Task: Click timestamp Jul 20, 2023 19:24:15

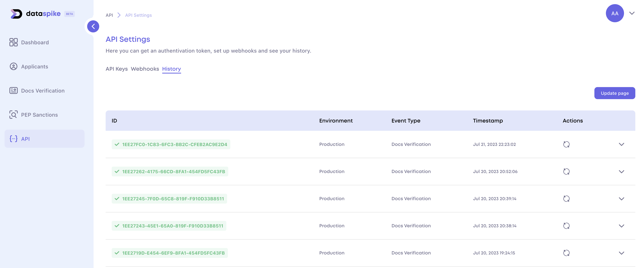Action: pyautogui.click(x=494, y=253)
